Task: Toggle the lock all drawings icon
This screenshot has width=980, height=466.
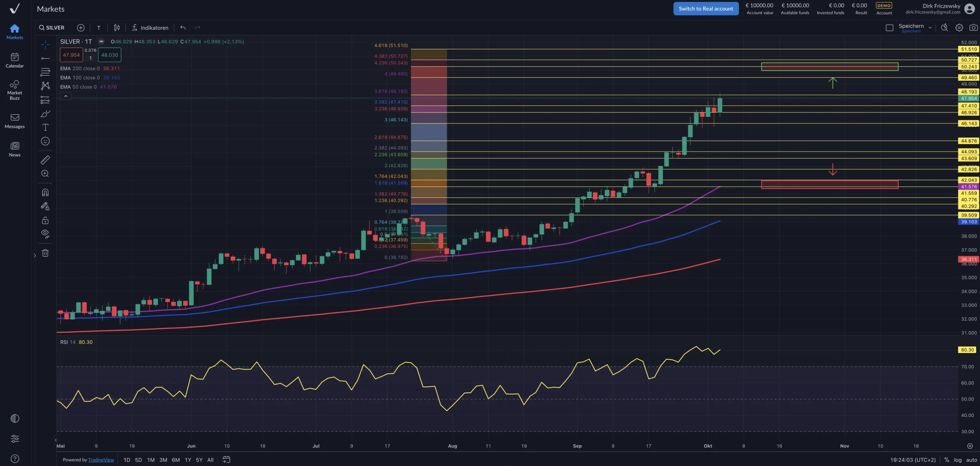Action: point(45,220)
